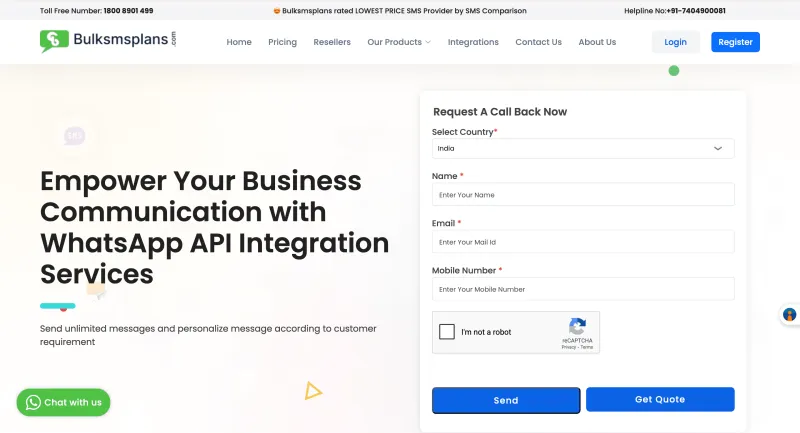Viewport: 800px width, 433px height.
Task: Submit the form with Send
Action: (506, 400)
